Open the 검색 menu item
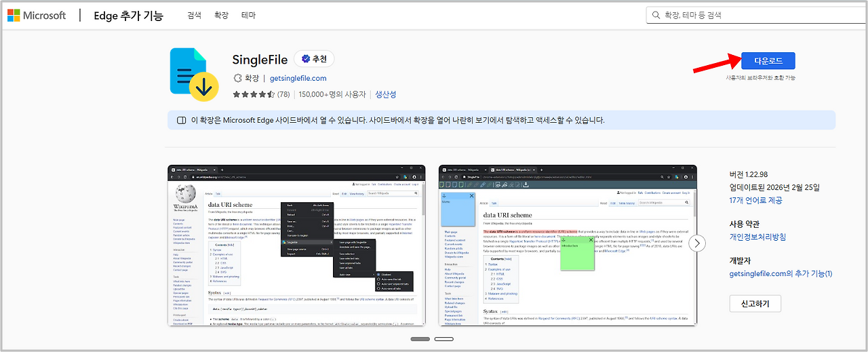The width and height of the screenshot is (868, 352). [x=195, y=15]
